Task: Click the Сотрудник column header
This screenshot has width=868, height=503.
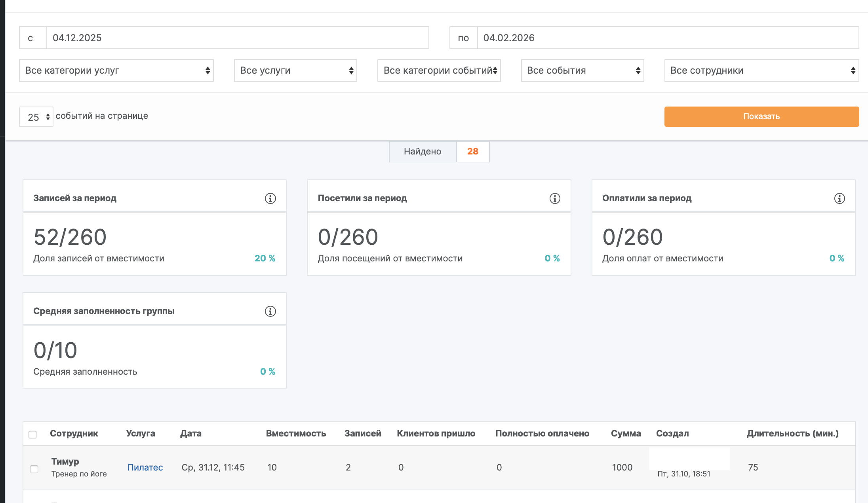Action: coord(74,433)
